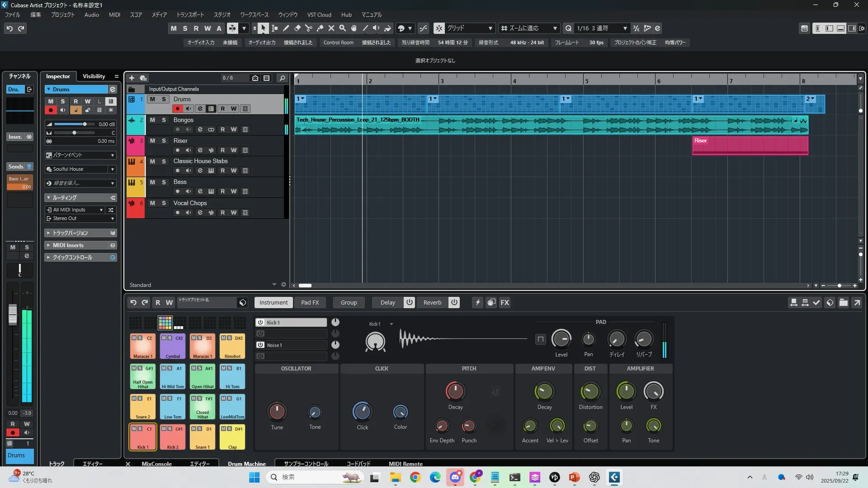Select the Mute X tool
The width and height of the screenshot is (868, 488).
click(331, 28)
